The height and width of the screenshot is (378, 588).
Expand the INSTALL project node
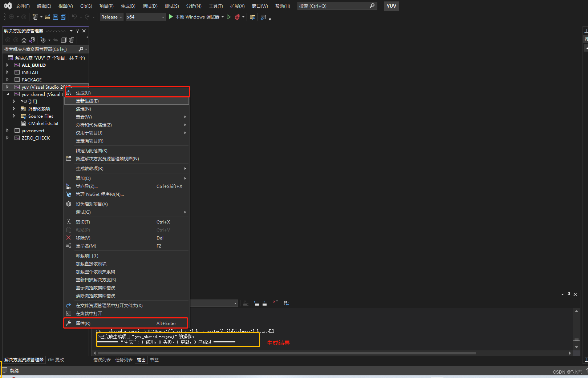7,72
